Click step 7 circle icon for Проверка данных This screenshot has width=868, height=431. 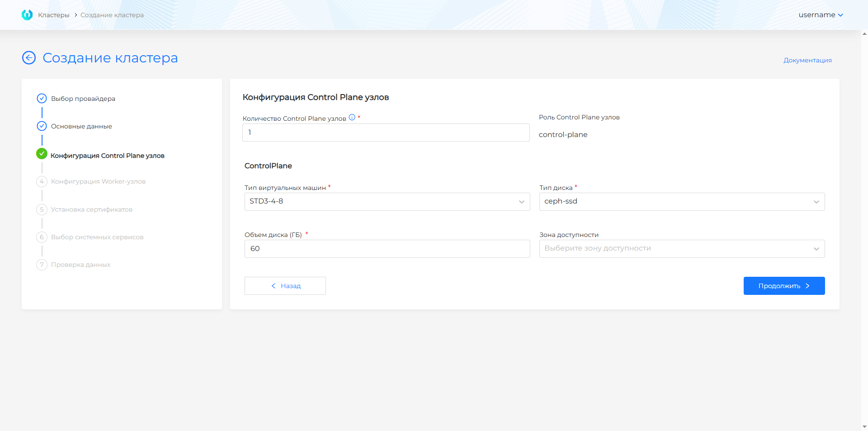pyautogui.click(x=42, y=265)
